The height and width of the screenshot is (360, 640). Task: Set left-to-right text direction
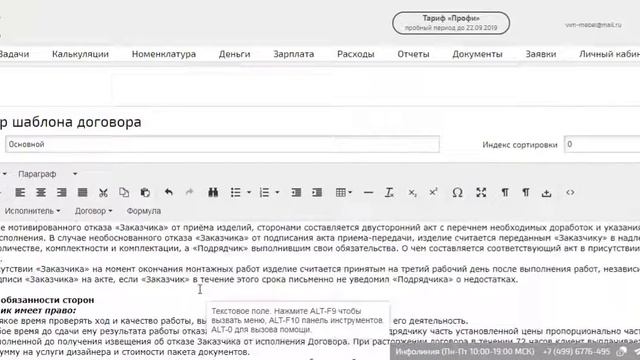click(505, 192)
